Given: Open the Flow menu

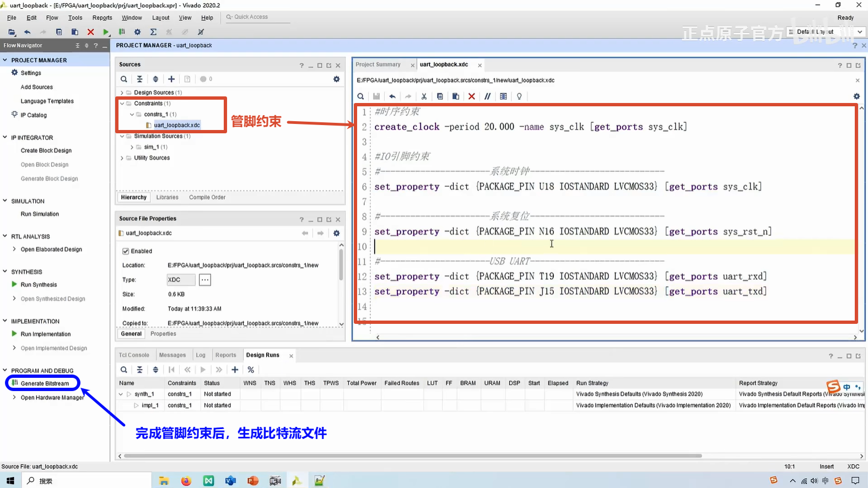Looking at the screenshot, I should 52,18.
